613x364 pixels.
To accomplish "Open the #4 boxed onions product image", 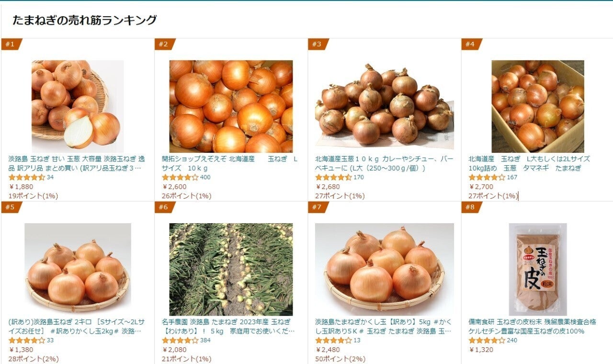I will (x=537, y=106).
